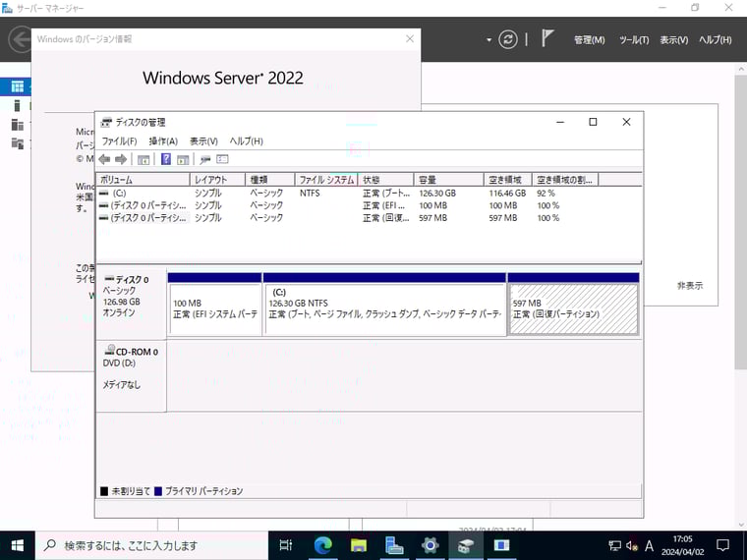
Task: Toggle the action pane toolbar icon
Action: click(183, 159)
